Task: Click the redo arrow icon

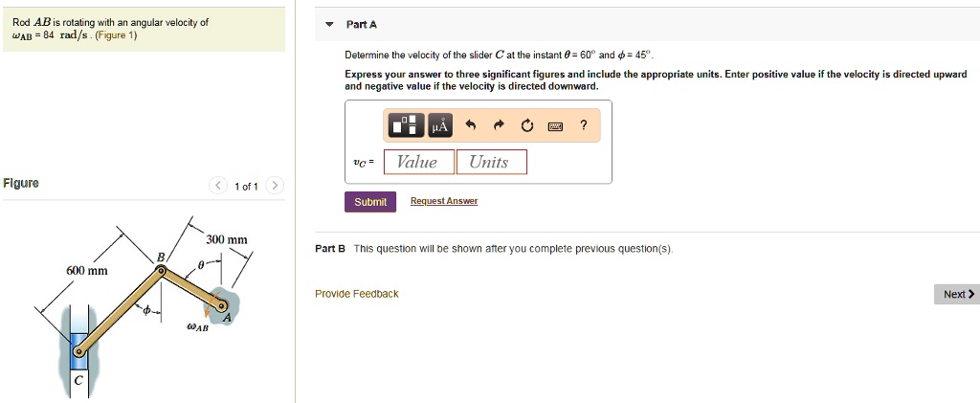Action: [x=499, y=125]
